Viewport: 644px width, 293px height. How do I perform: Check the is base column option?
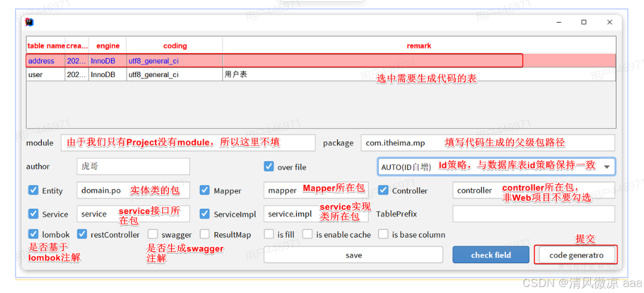[383, 234]
